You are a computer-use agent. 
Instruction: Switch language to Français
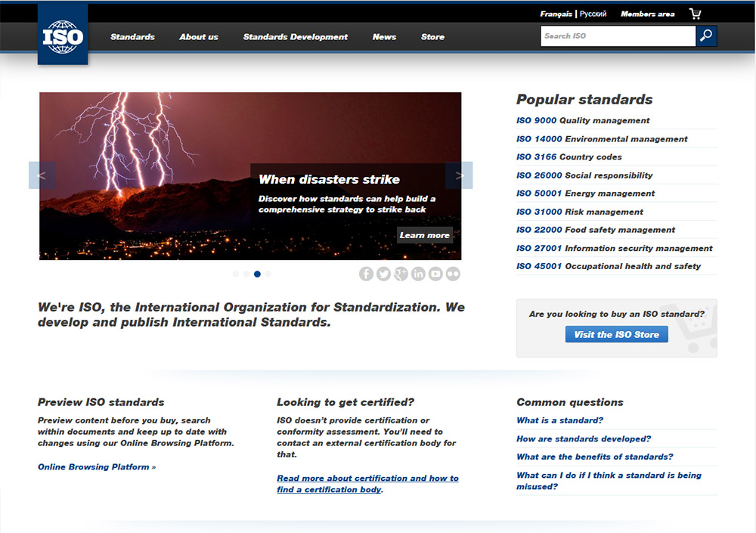556,14
